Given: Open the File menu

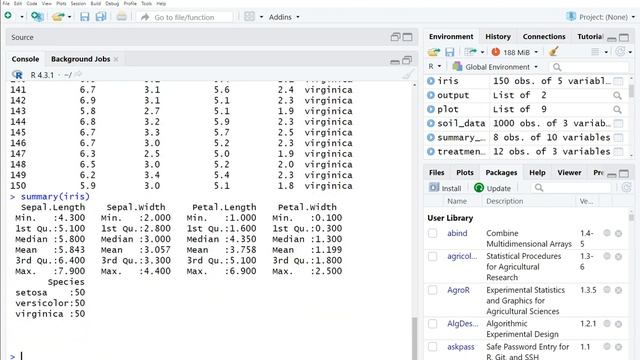Looking at the screenshot, I should [6, 3].
